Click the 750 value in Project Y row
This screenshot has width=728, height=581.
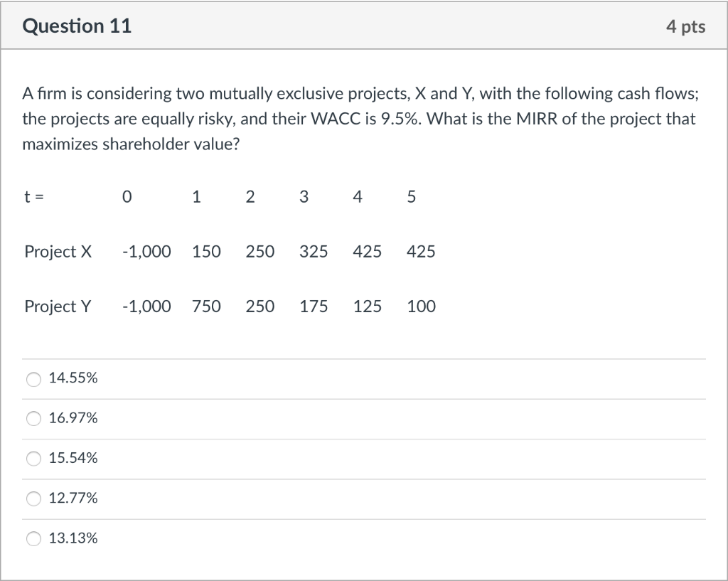[206, 306]
